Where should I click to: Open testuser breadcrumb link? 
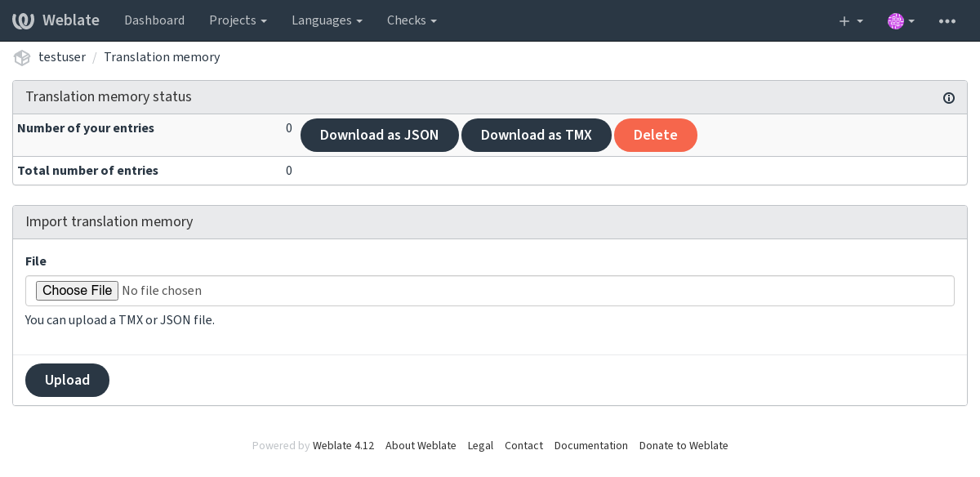point(62,57)
